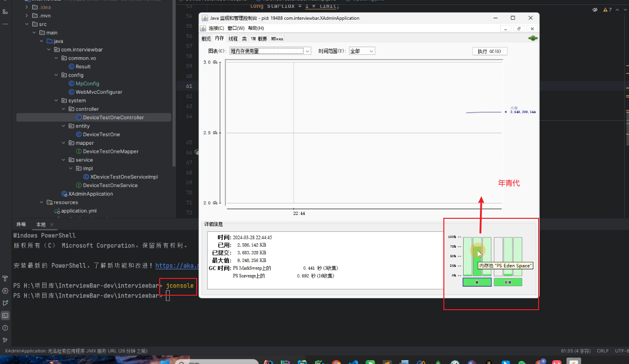Open DeviceTestOne entity class
The image size is (629, 364).
pos(101,135)
